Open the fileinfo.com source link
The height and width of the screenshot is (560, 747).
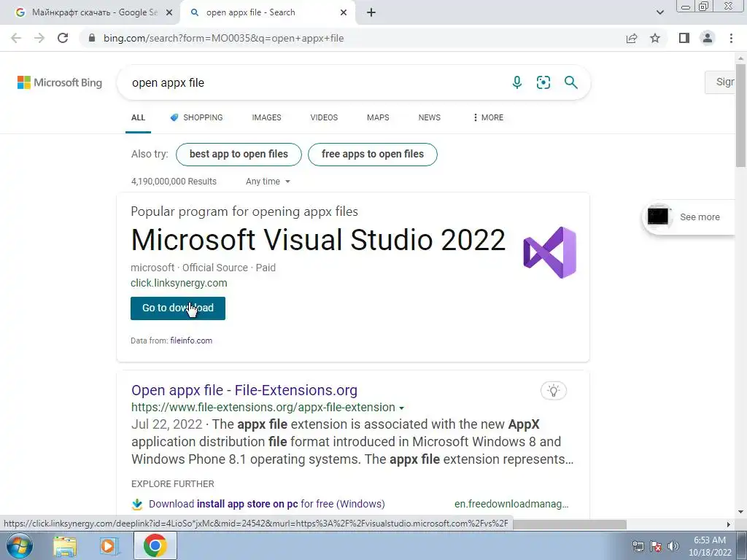(191, 341)
